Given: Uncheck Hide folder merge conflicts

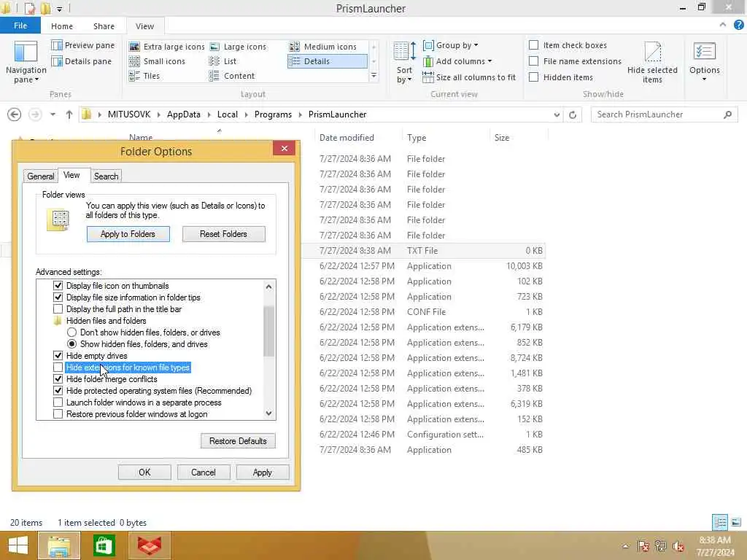Looking at the screenshot, I should [x=58, y=379].
